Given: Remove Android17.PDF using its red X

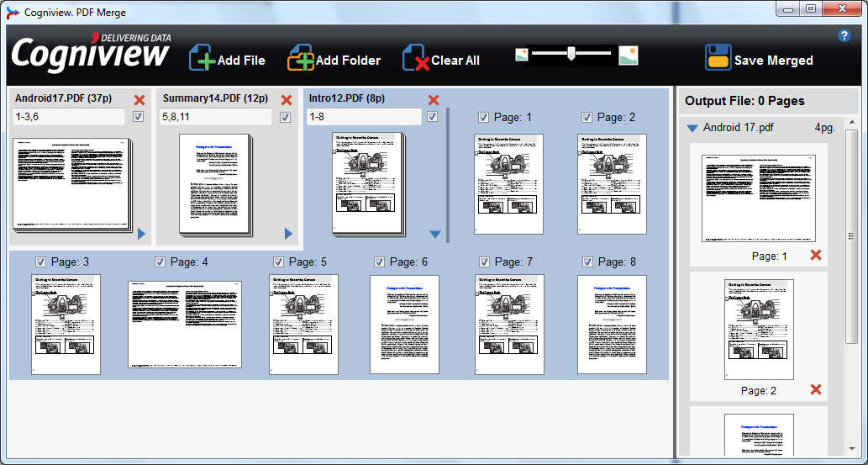Looking at the screenshot, I should pyautogui.click(x=139, y=100).
